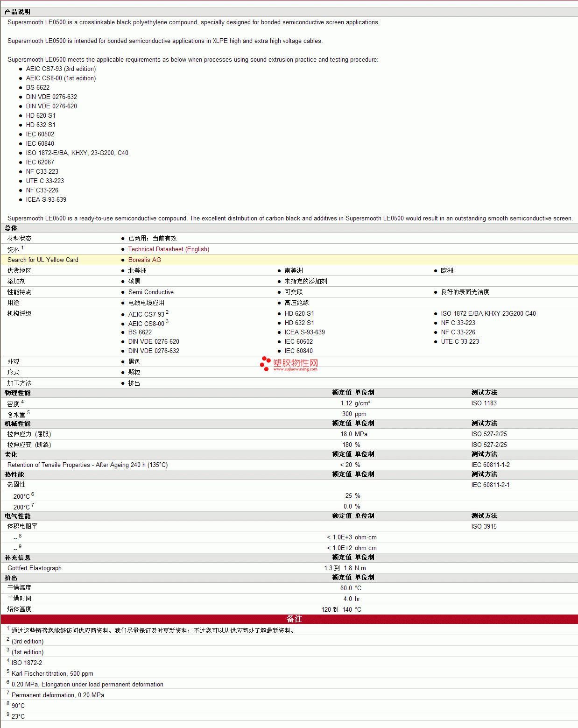Select the Gottfert Elastograph row label

[35, 568]
